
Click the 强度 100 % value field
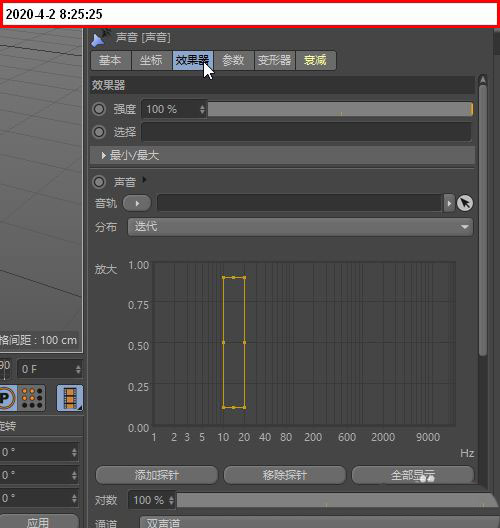[171, 109]
